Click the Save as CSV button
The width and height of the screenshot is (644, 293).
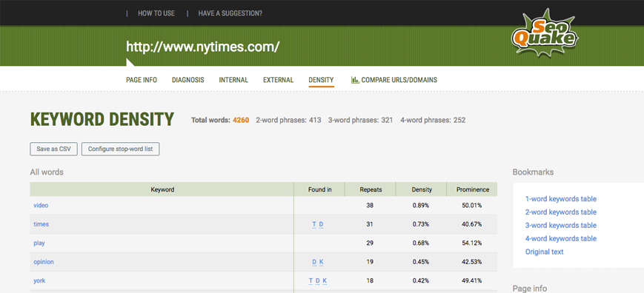(53, 149)
